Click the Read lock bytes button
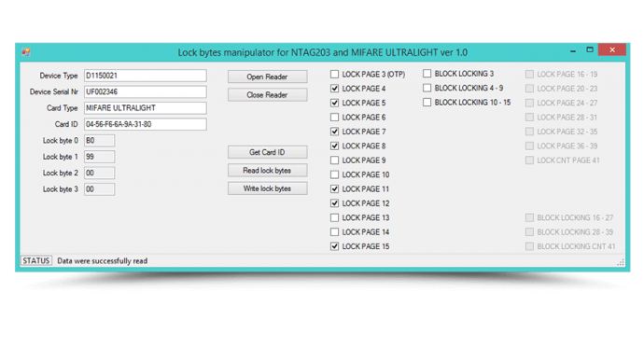644x348 pixels. point(267,171)
